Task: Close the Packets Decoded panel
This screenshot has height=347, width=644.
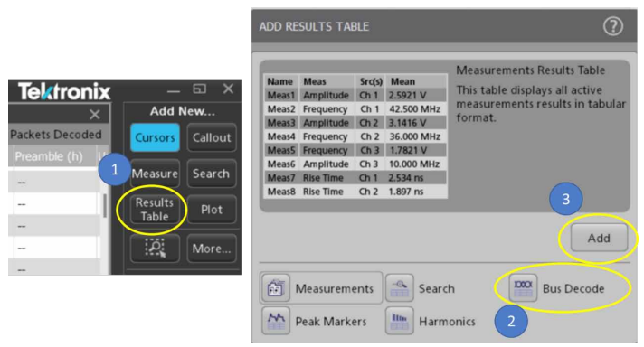Action: point(95,115)
